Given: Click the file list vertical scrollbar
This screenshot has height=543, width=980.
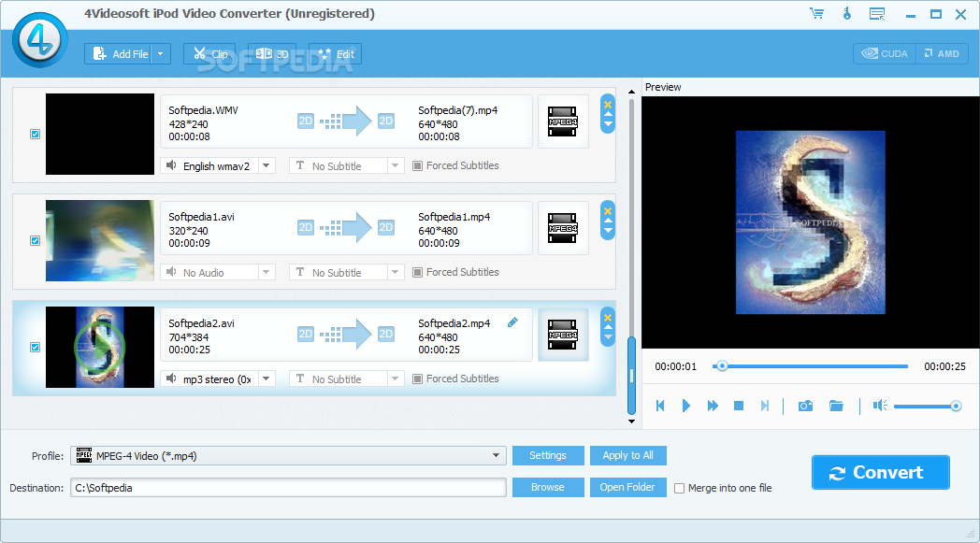Looking at the screenshot, I should (631, 375).
